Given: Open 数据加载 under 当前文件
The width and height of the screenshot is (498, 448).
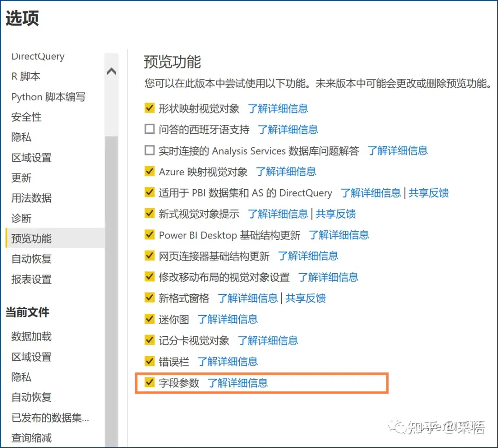Looking at the screenshot, I should [x=31, y=336].
